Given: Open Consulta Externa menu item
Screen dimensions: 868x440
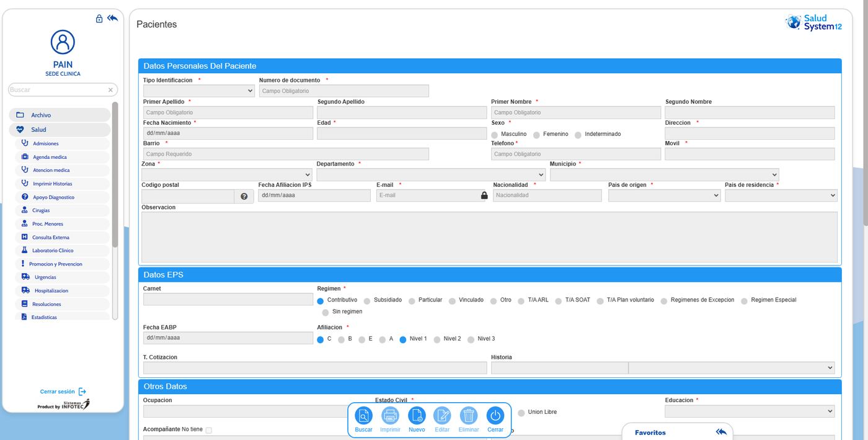Looking at the screenshot, I should coord(62,238).
